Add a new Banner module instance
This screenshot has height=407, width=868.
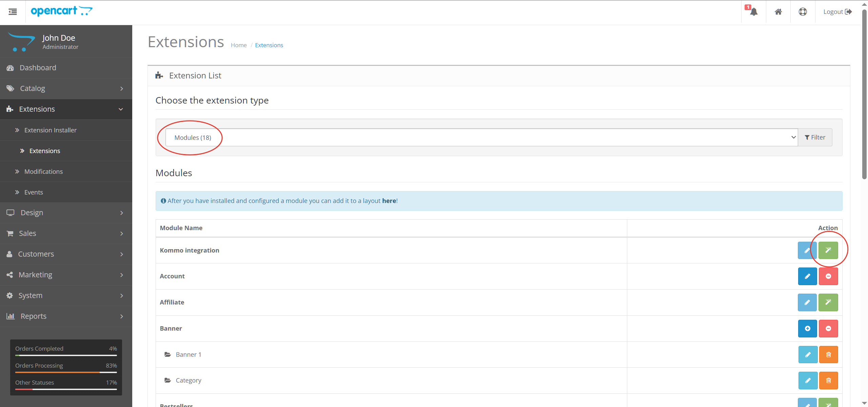(x=807, y=328)
